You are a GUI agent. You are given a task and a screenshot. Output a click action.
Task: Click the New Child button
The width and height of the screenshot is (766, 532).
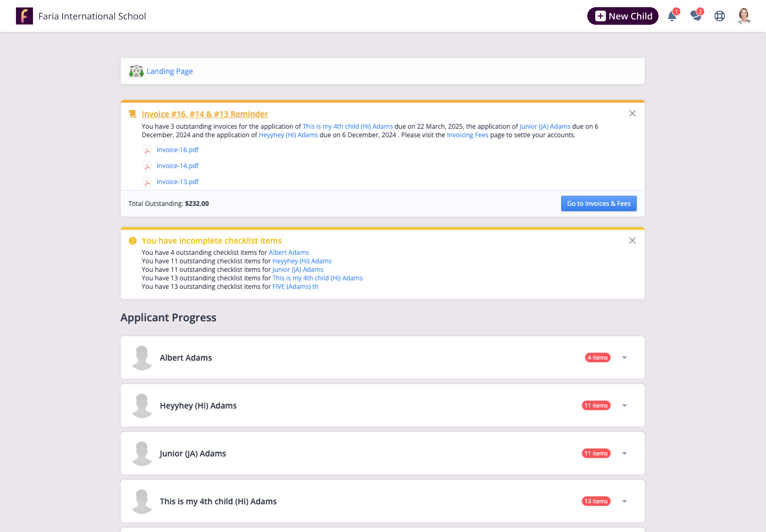tap(622, 16)
